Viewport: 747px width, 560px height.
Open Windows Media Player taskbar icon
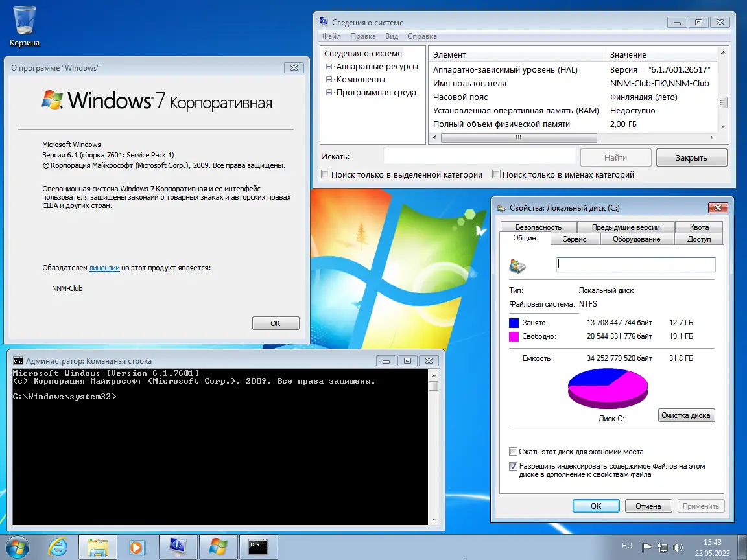tap(137, 547)
